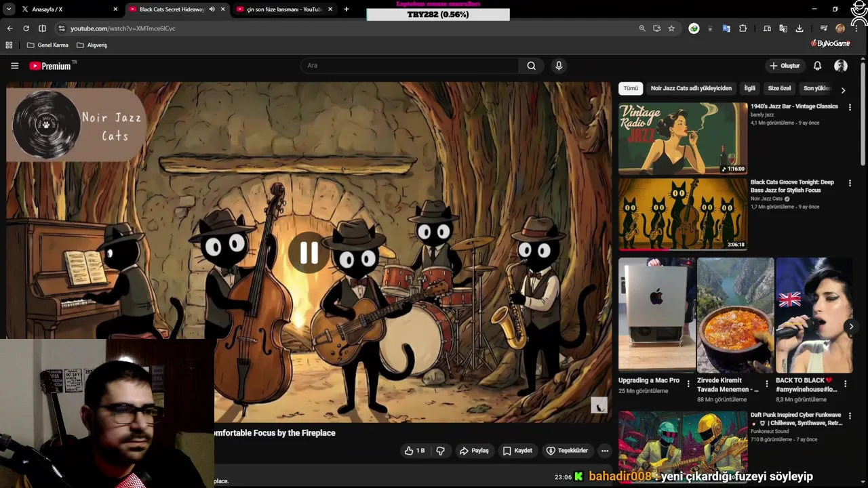
Task: Open the YouTube hamburger guide menu
Action: pos(14,66)
